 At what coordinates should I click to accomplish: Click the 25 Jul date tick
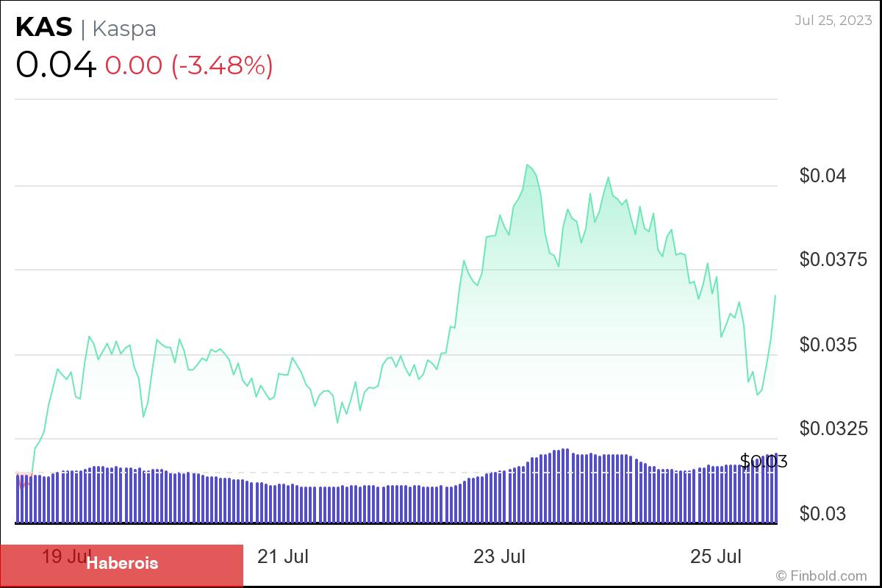[716, 556]
